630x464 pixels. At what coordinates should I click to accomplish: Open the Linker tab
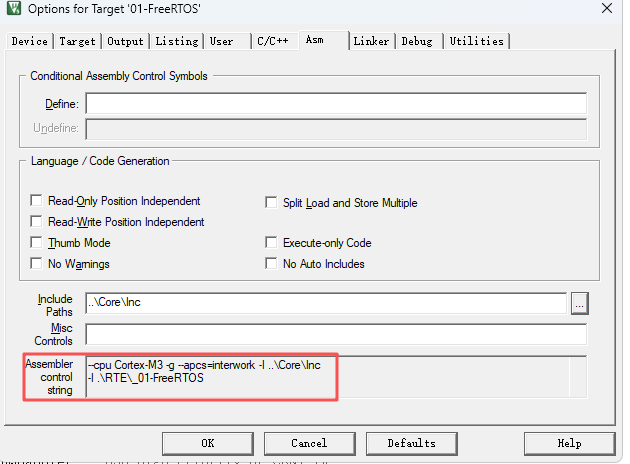[x=371, y=41]
